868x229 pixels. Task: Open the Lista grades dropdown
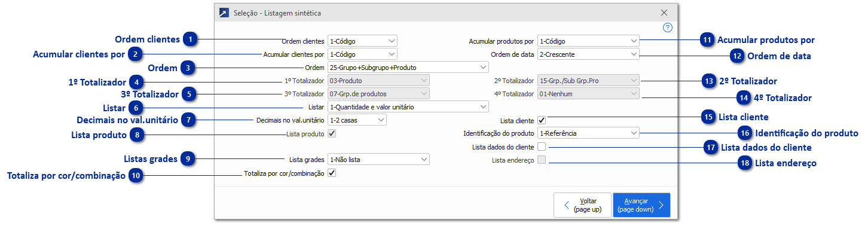[378, 160]
